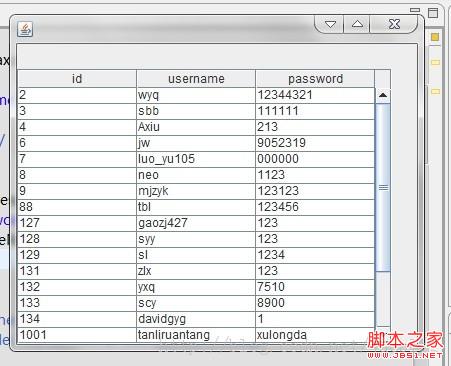Select username cell yxq
The image size is (451, 366).
(196, 287)
